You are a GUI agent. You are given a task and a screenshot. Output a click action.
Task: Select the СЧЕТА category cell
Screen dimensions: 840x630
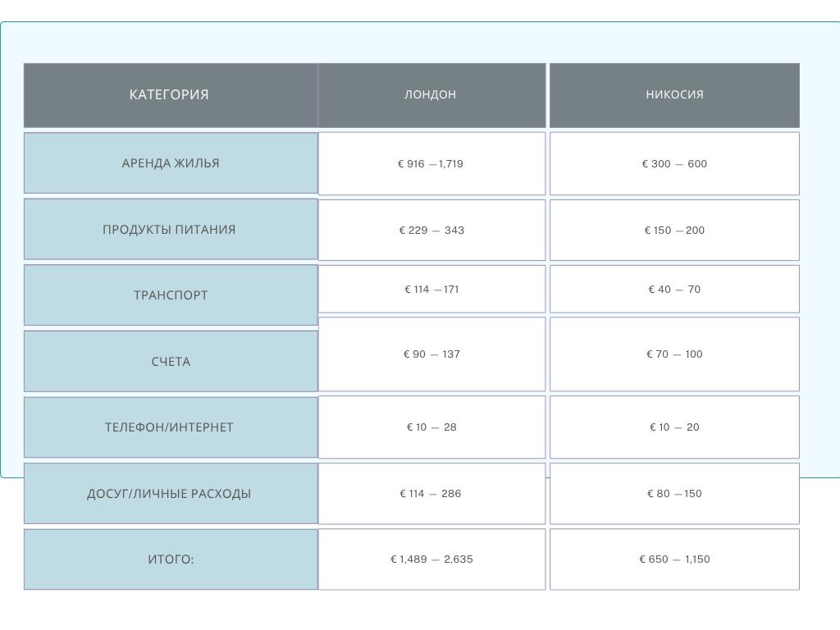[x=170, y=362]
